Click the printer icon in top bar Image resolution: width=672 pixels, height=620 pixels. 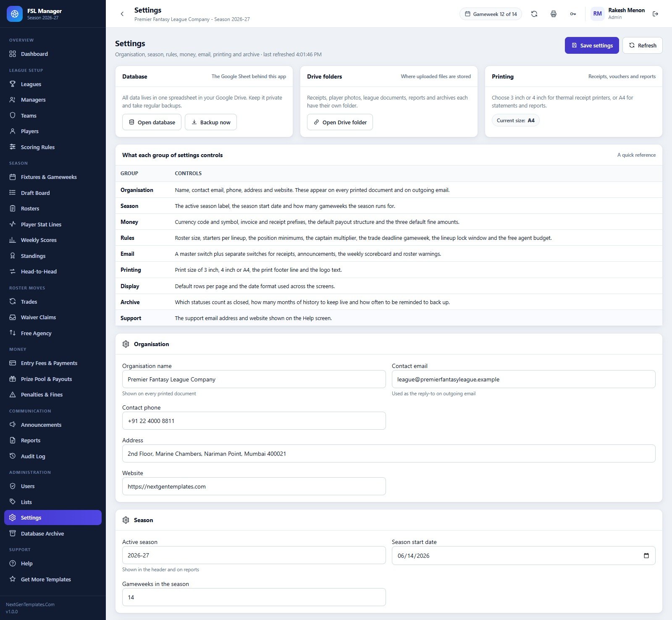point(554,14)
